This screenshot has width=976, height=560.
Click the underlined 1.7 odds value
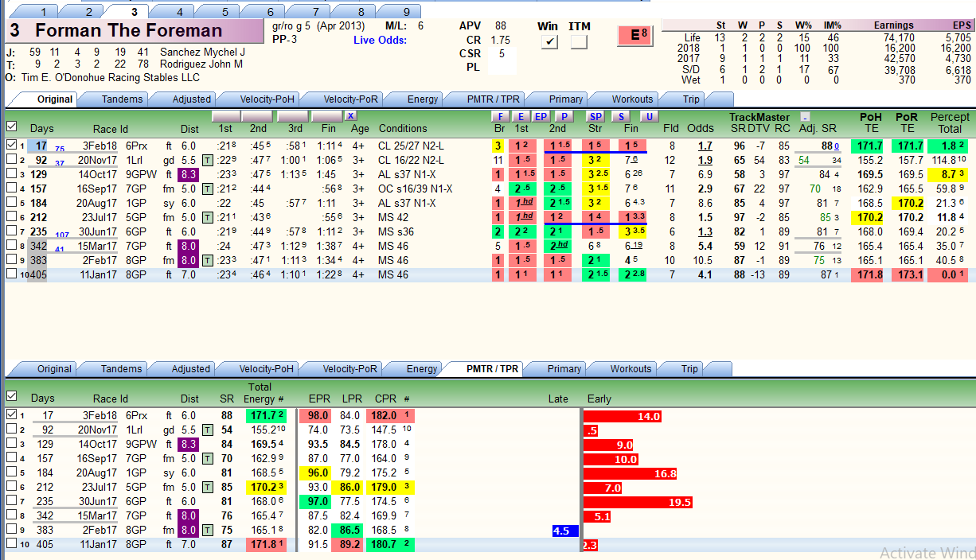[x=705, y=146]
